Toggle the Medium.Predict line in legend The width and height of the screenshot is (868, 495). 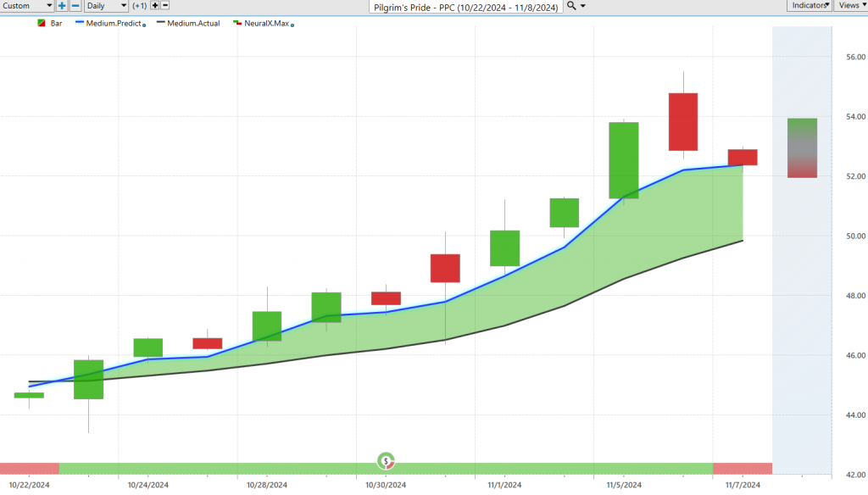point(113,24)
